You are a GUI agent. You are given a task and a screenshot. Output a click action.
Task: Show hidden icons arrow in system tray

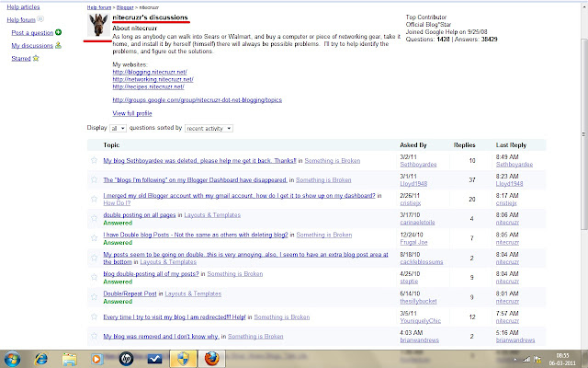(514, 360)
